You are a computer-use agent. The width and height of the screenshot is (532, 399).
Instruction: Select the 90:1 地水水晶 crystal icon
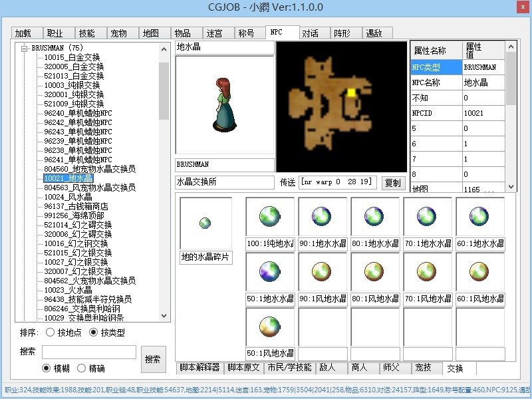(322, 217)
